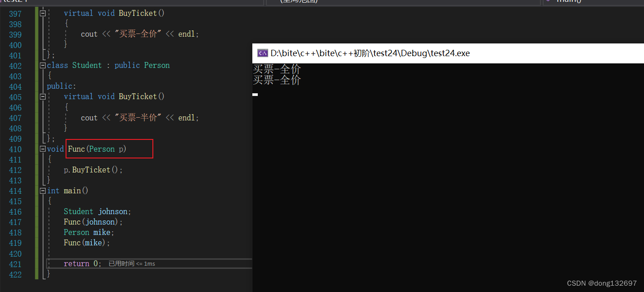
Task: Click the test24.exe console title bar path
Action: tap(370, 53)
